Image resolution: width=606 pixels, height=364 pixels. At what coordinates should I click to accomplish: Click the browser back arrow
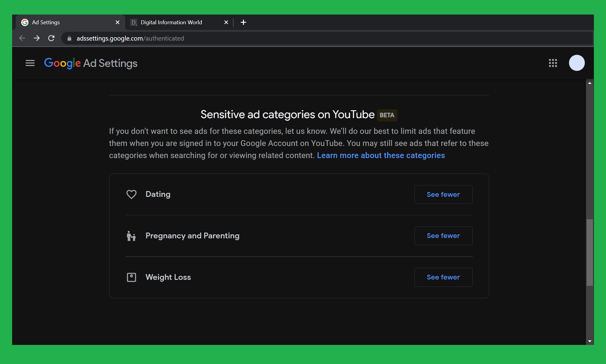[x=22, y=38]
